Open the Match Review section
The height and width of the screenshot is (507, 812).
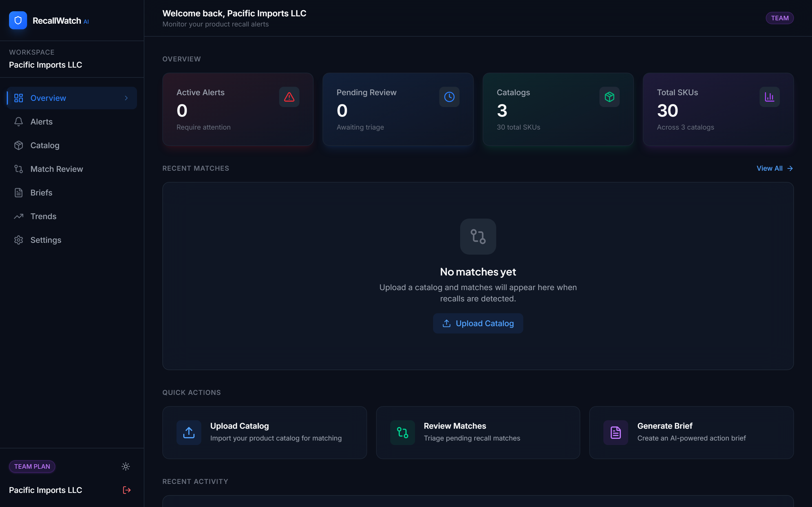point(57,169)
